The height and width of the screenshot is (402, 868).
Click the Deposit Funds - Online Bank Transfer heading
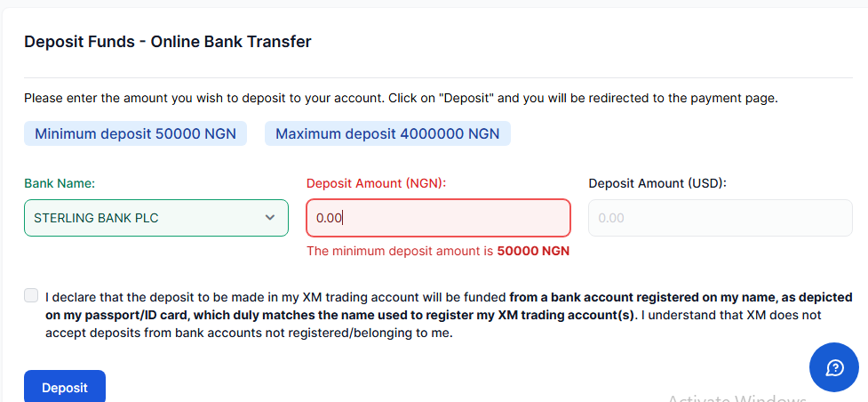tap(167, 41)
